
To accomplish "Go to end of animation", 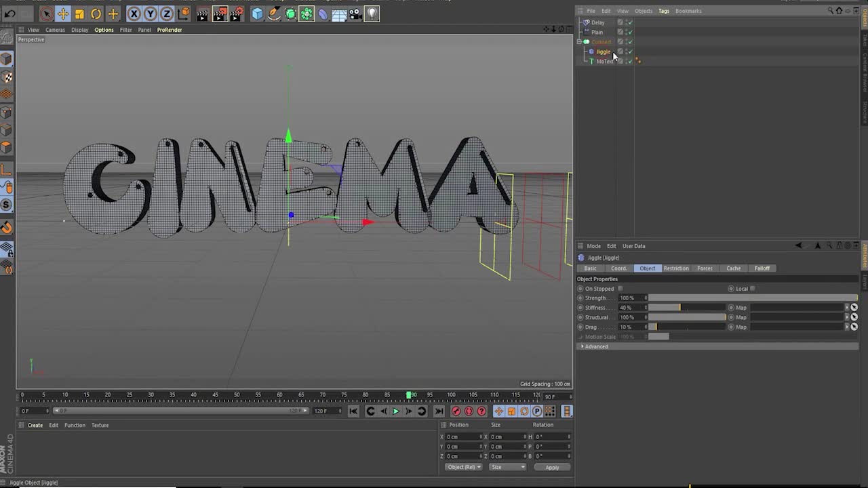I will pyautogui.click(x=439, y=411).
